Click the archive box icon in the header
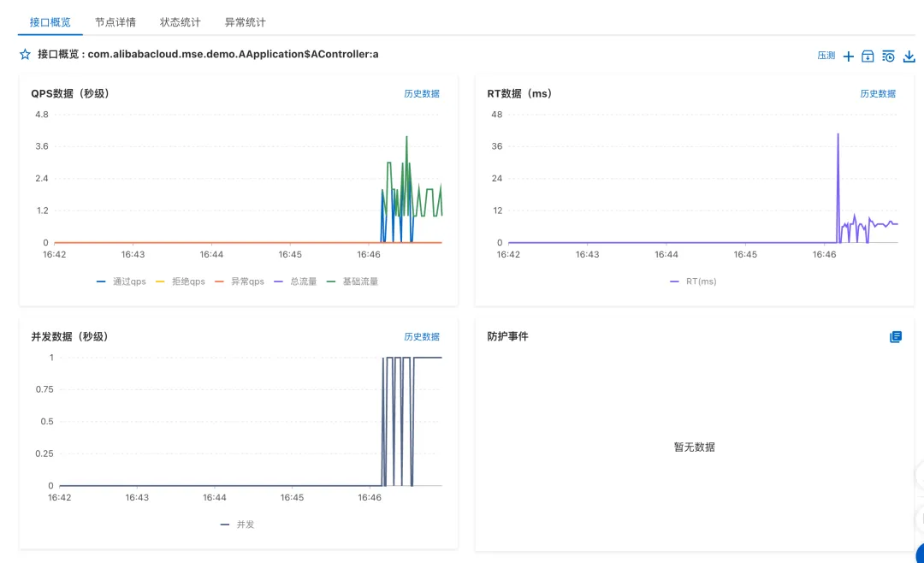The width and height of the screenshot is (924, 563). point(868,56)
